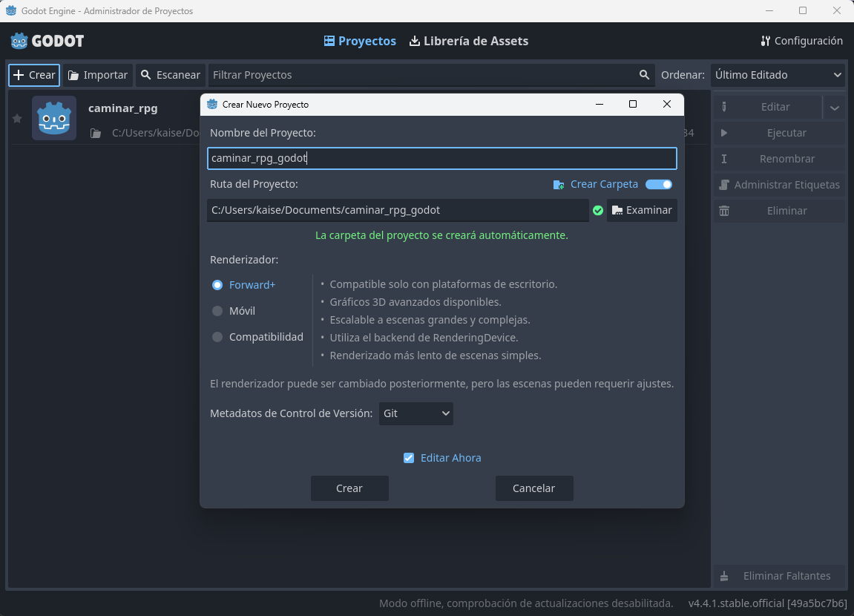The image size is (854, 616).
Task: Click the Eliminar trash icon
Action: (x=723, y=211)
